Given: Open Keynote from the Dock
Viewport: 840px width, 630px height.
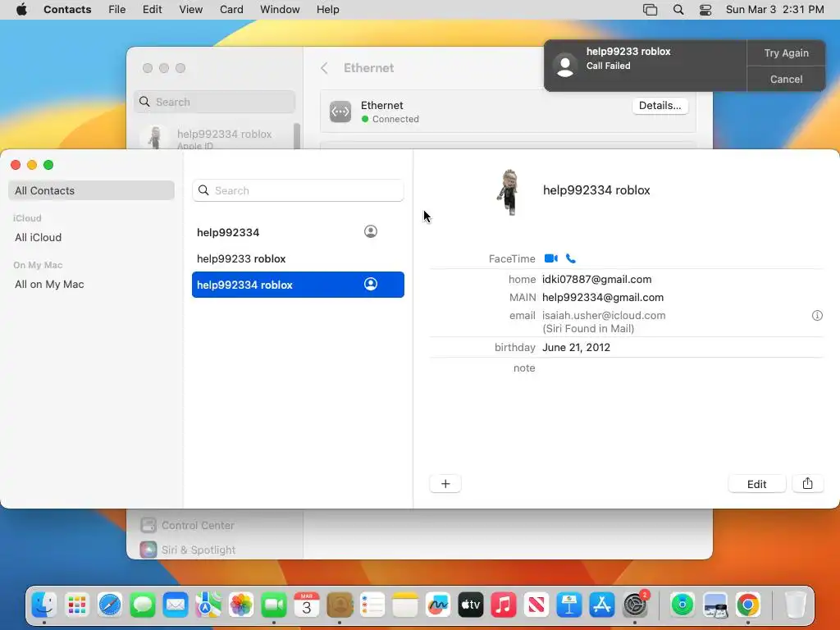Looking at the screenshot, I should tap(569, 605).
